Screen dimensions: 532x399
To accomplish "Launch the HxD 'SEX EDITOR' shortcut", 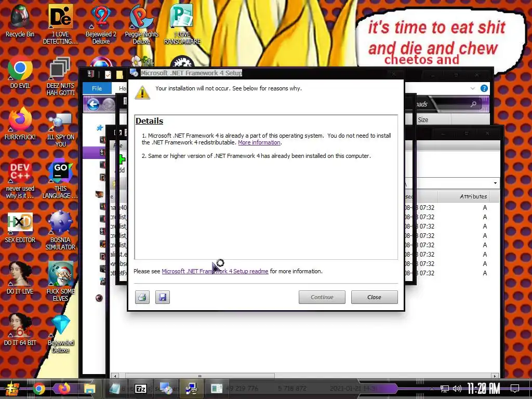I will point(20,227).
